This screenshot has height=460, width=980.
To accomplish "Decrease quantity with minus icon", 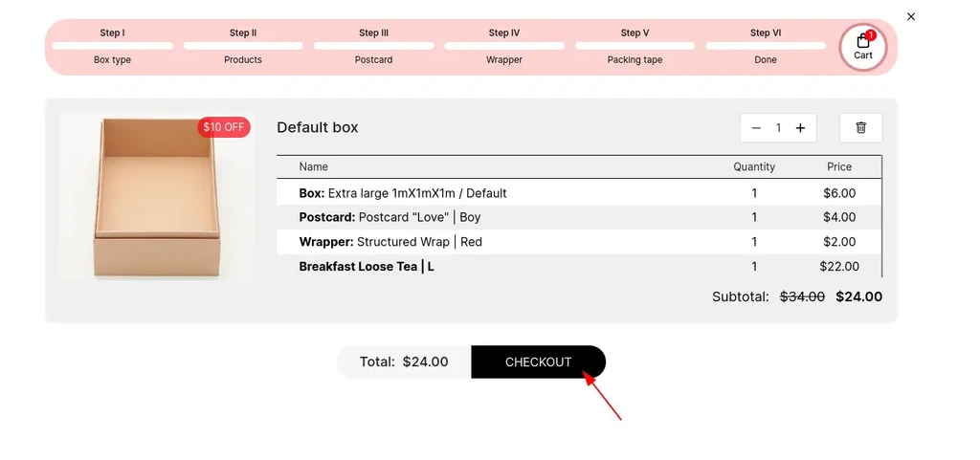I will coord(756,128).
